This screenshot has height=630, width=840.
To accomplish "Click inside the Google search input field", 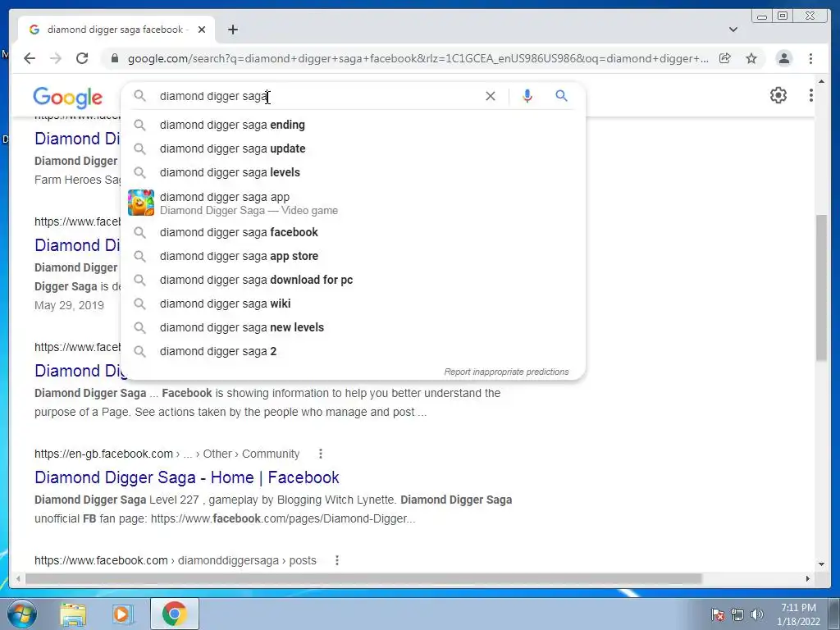I will 319,96.
